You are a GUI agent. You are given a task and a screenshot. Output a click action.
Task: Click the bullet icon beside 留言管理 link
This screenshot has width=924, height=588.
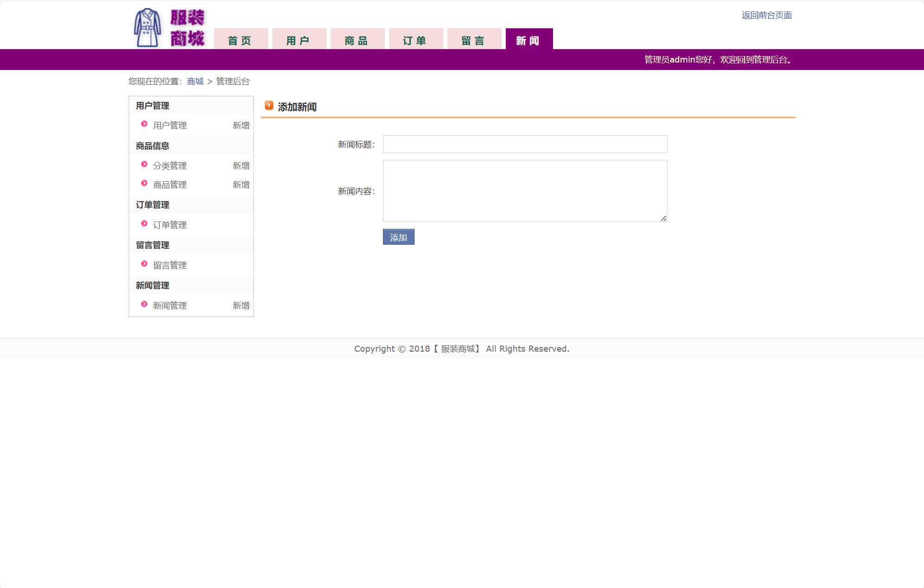point(144,264)
